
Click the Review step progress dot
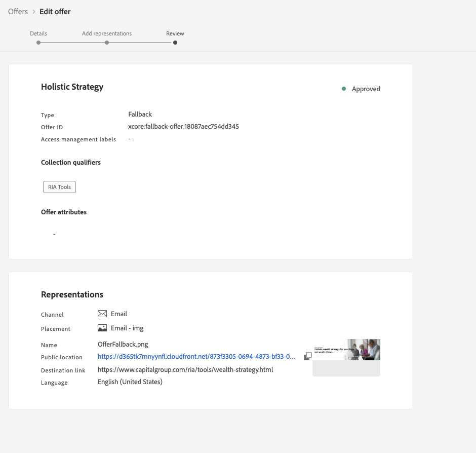[175, 43]
